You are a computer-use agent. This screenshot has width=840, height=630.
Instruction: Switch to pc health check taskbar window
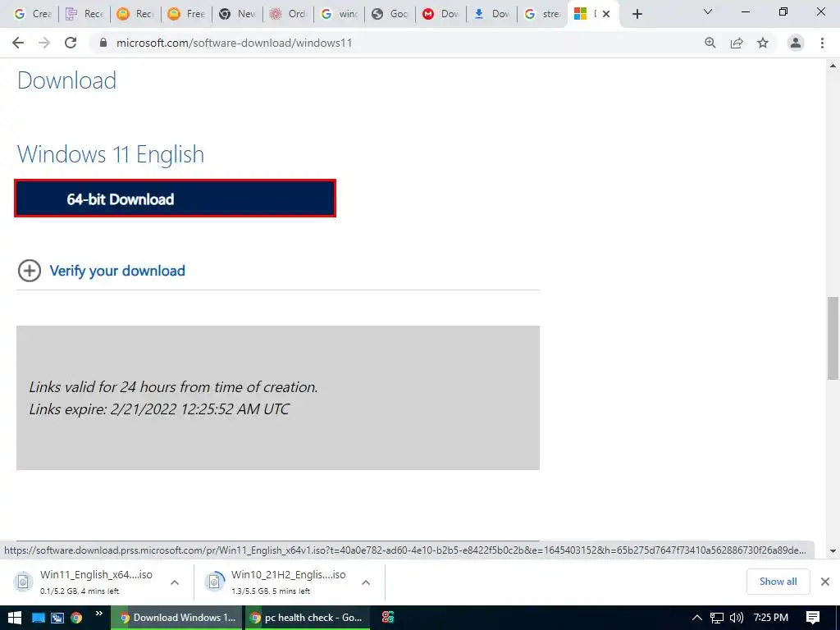pos(308,618)
